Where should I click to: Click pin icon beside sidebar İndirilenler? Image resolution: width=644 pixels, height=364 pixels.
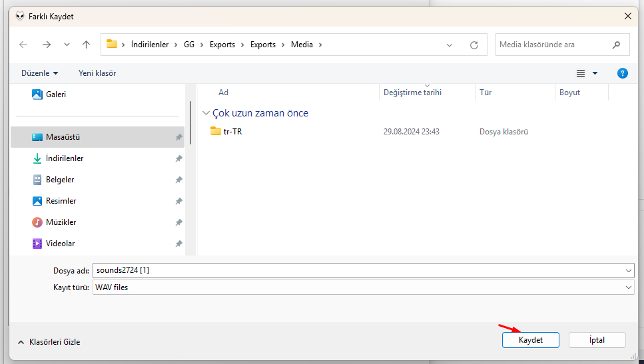click(x=178, y=159)
